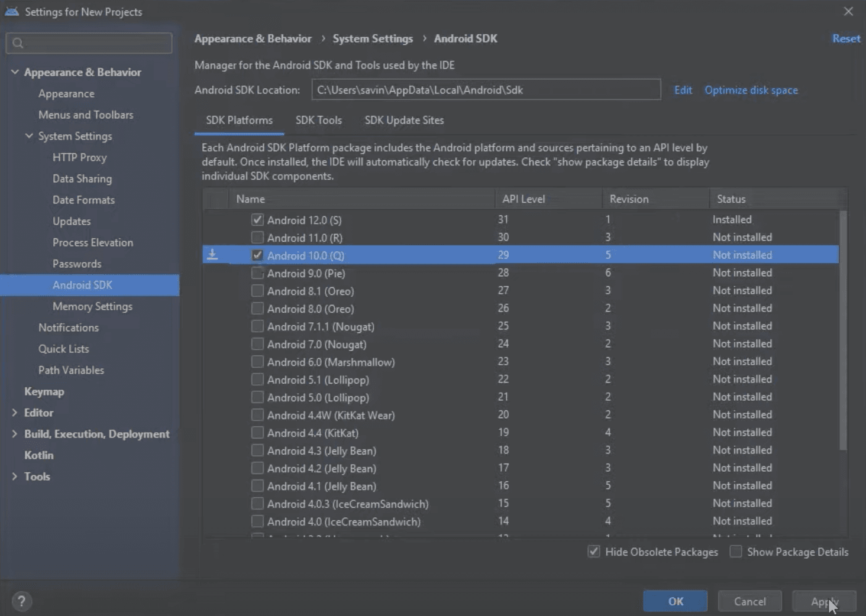Enable Hide Obsolete Packages
Image resolution: width=866 pixels, height=616 pixels.
593,552
